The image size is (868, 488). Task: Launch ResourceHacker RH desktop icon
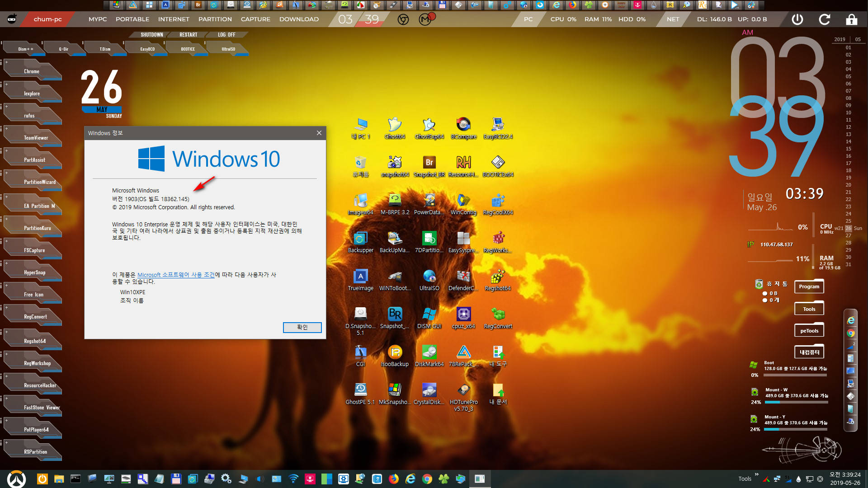(x=463, y=166)
